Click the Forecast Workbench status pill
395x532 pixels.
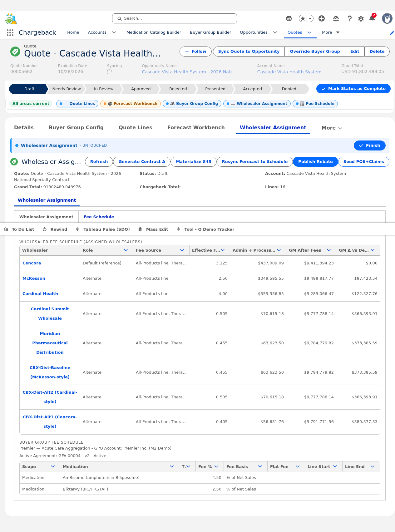[131, 104]
